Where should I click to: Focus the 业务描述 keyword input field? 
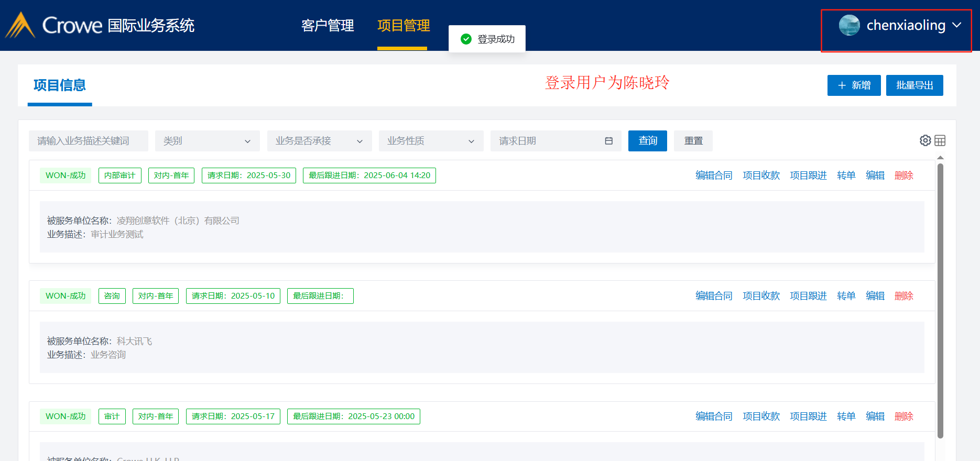pos(88,141)
